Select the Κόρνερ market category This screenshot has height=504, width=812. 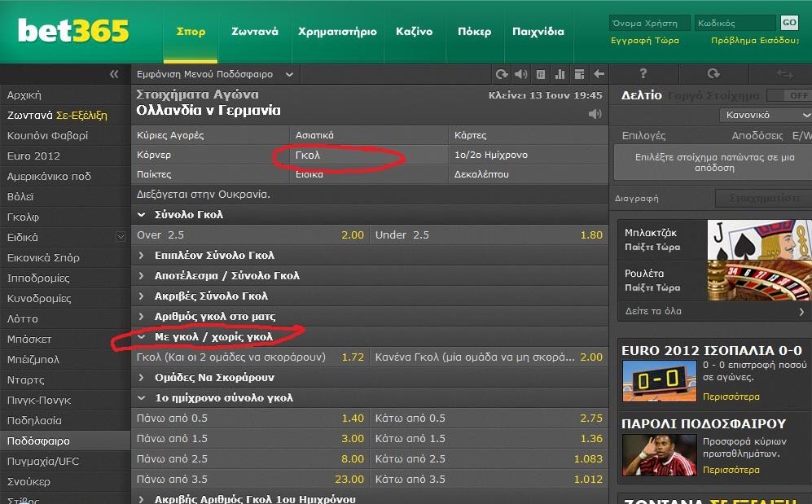coord(210,155)
